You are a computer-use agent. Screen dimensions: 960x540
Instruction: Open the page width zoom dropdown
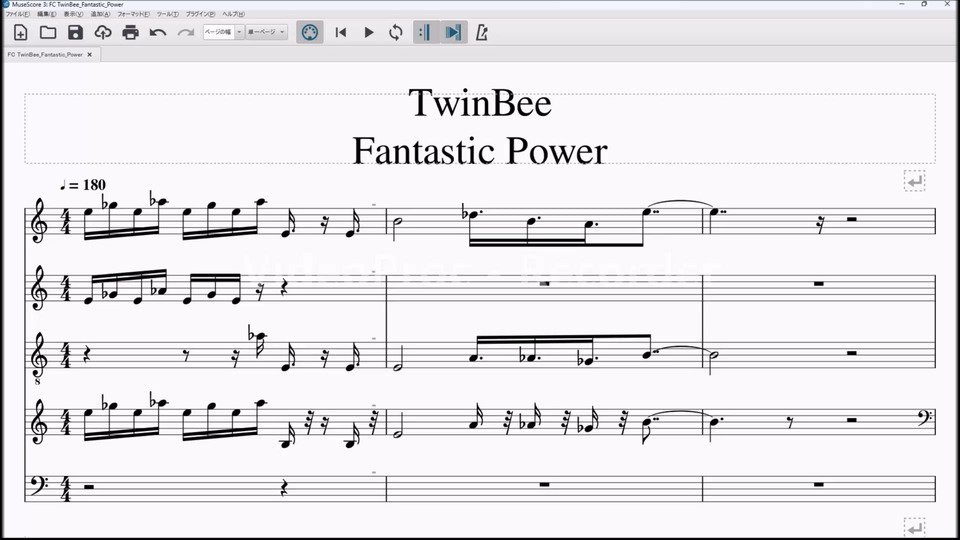(223, 32)
